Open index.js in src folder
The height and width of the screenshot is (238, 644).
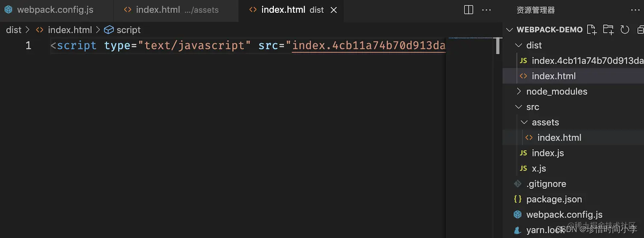pyautogui.click(x=573, y=153)
